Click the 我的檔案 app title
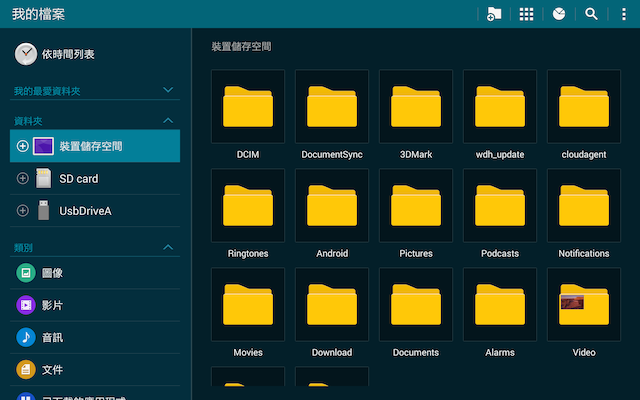This screenshot has width=640, height=400. (x=38, y=14)
